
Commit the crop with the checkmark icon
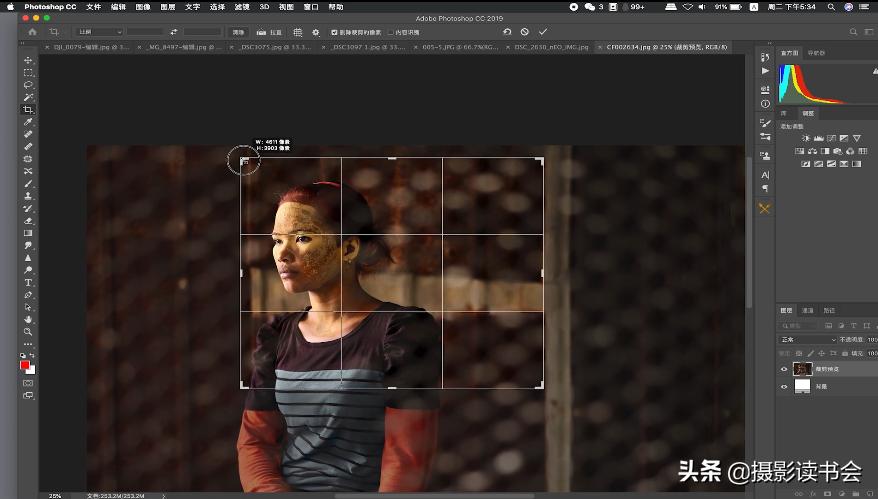pyautogui.click(x=543, y=32)
